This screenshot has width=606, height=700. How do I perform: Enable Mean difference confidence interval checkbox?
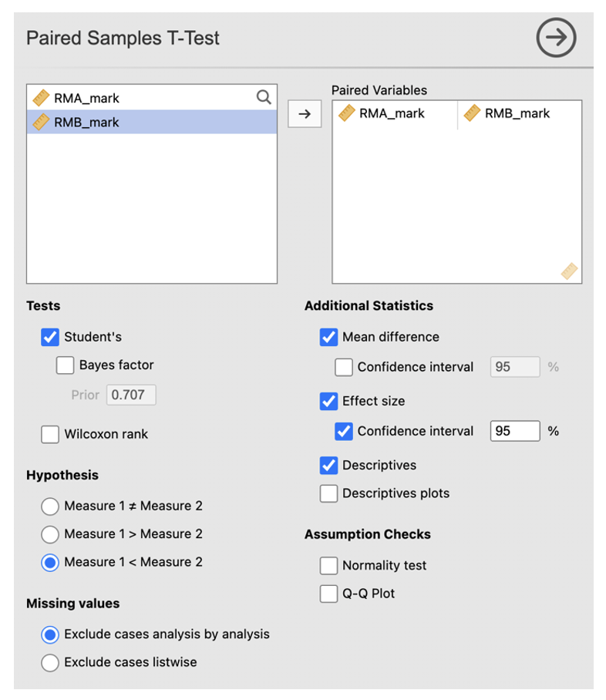point(344,367)
